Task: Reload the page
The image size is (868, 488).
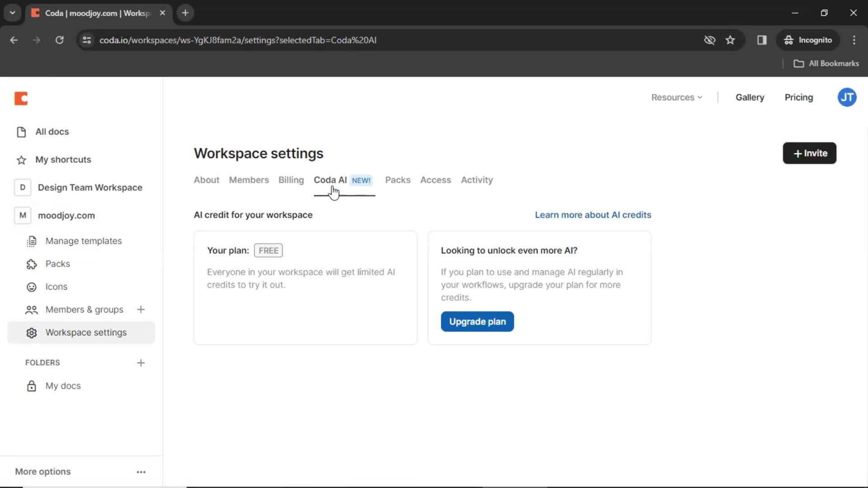Action: pyautogui.click(x=59, y=40)
